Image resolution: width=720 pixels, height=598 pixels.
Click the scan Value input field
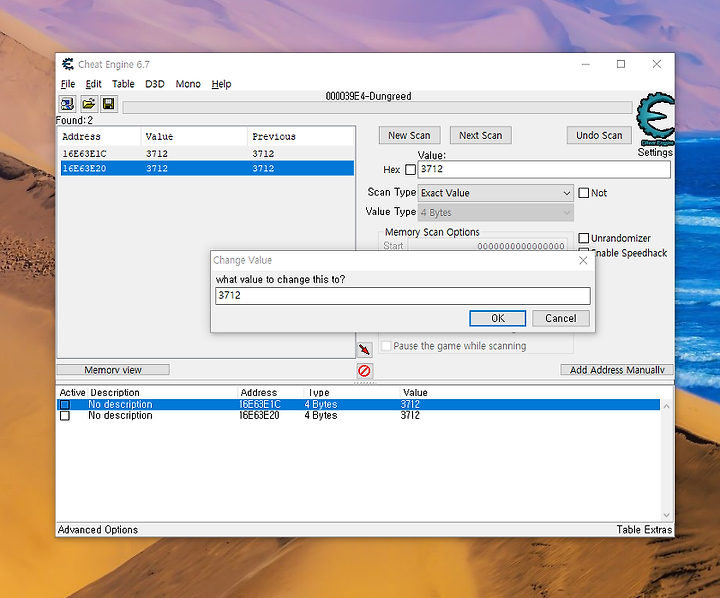click(x=544, y=169)
